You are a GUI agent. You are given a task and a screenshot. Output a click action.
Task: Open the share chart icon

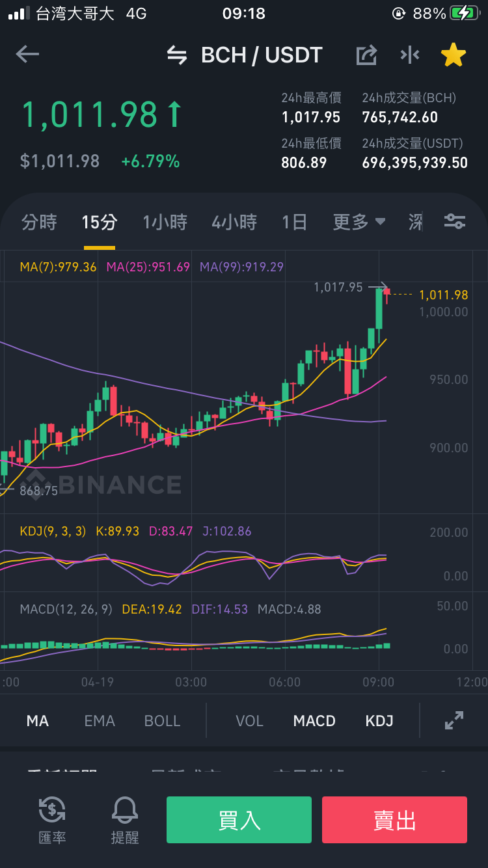click(367, 55)
